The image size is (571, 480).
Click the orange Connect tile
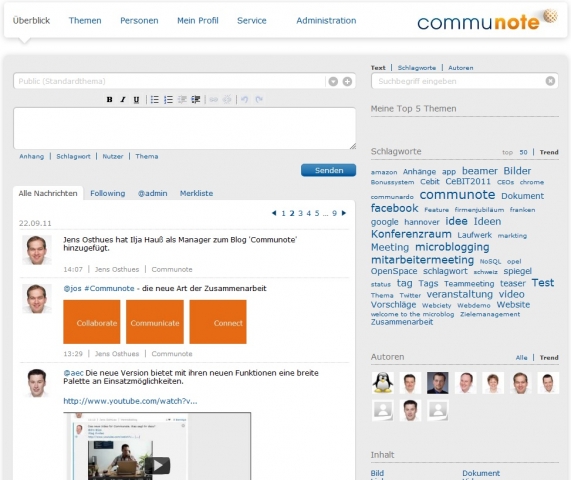(218, 322)
